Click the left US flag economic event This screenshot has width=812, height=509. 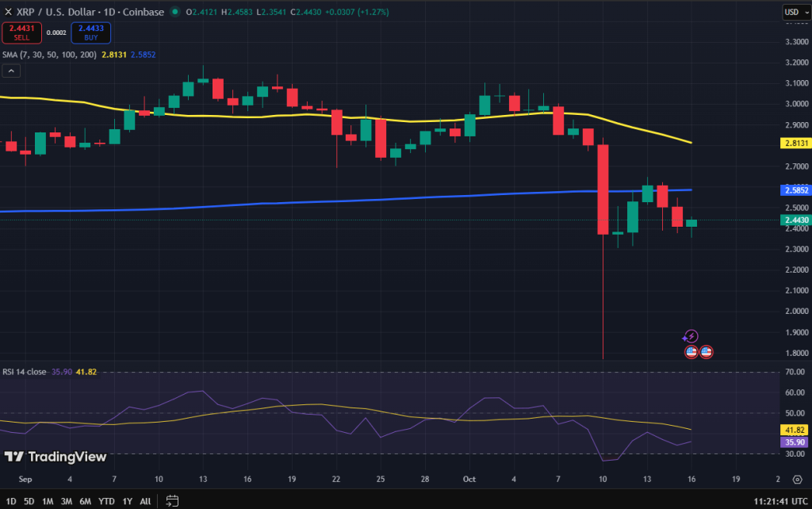coord(691,351)
